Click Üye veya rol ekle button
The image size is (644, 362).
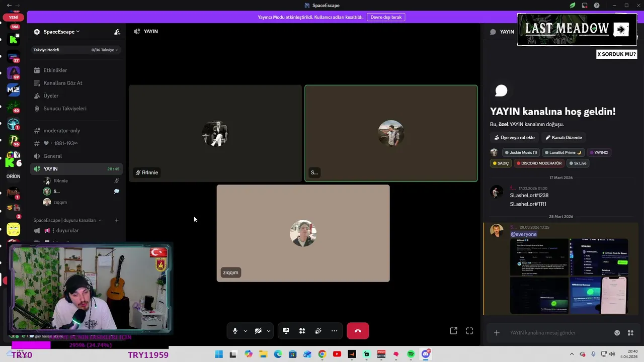[x=514, y=137]
